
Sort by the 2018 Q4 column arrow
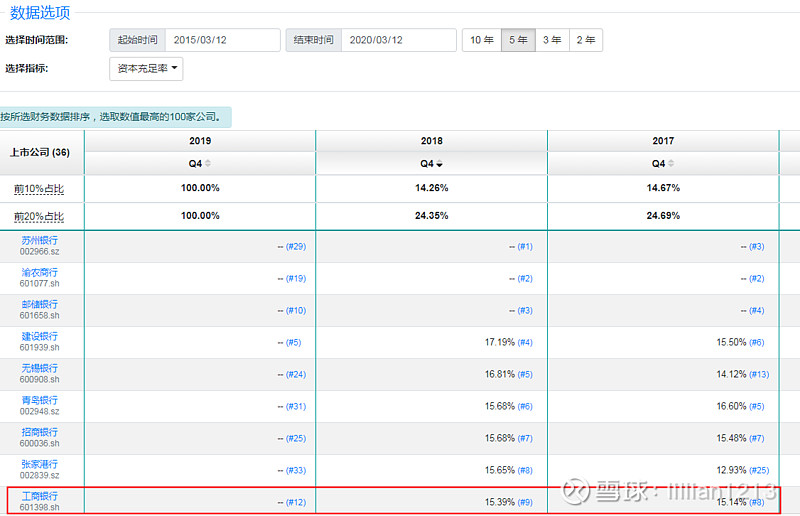coord(439,163)
